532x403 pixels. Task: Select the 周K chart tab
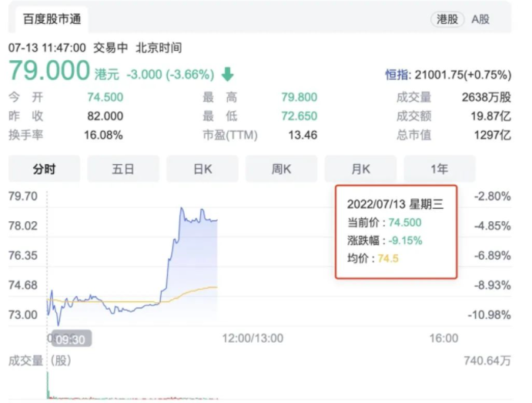point(281,169)
